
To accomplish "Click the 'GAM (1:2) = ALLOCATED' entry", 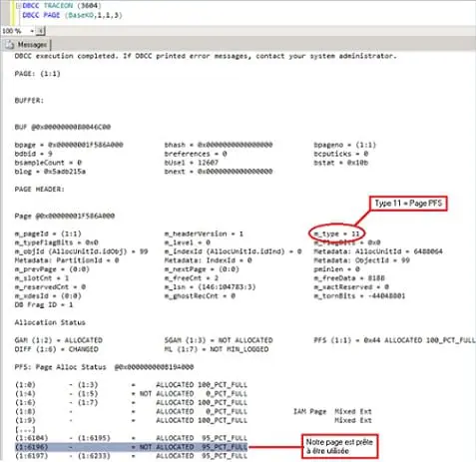I will (x=58, y=340).
